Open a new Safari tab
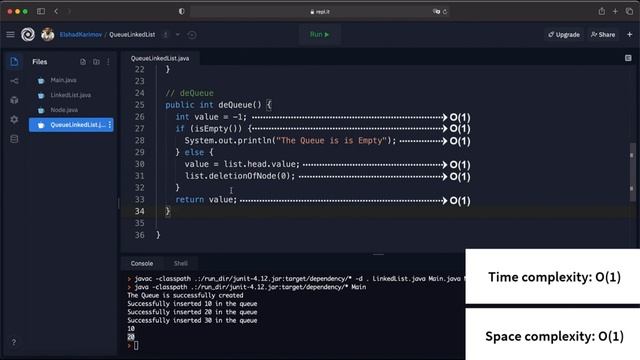The image size is (640, 360). pyautogui.click(x=615, y=11)
